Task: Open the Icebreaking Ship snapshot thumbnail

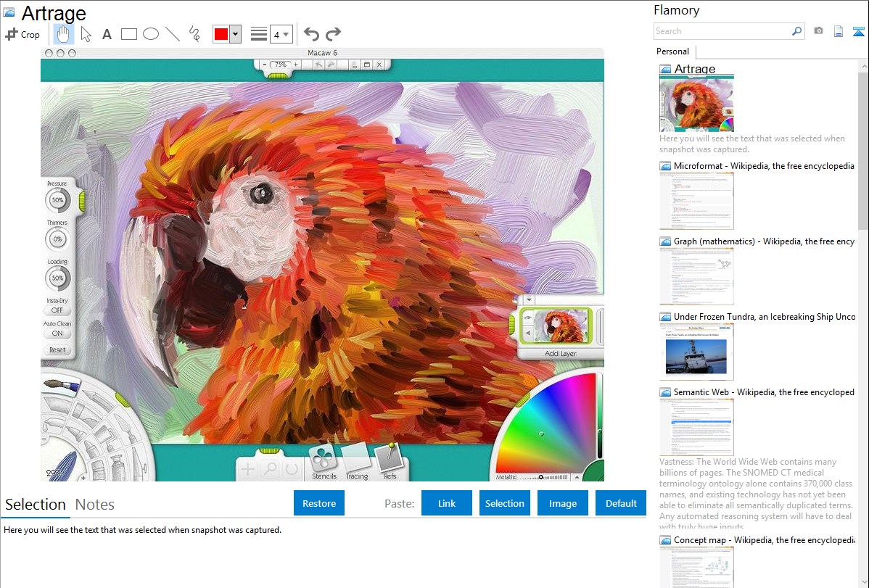Action: click(696, 352)
